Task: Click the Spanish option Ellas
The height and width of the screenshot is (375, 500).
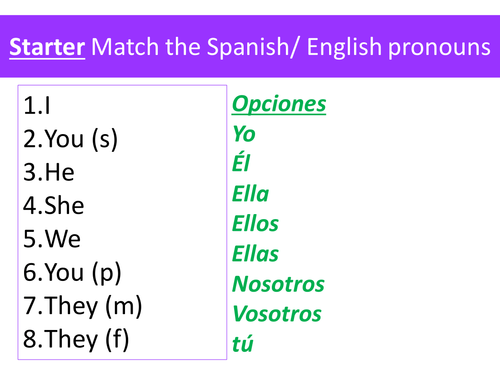Action: coord(255,254)
